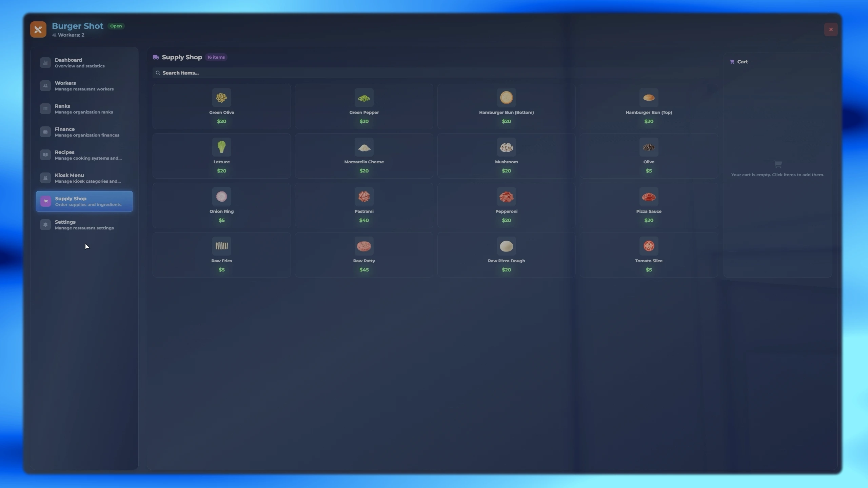
Task: Click the Raw Pizza Dough icon
Action: coord(506,246)
